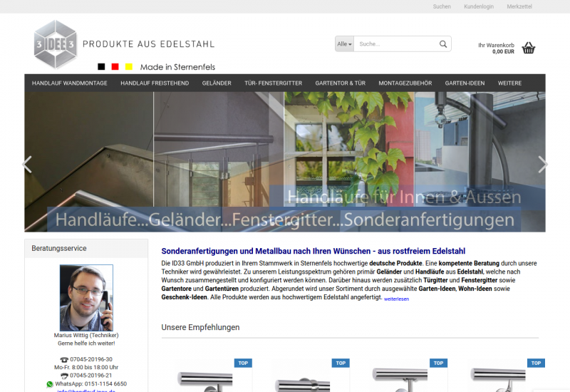Open the Merkzettel wishlist link
Viewport: 570px width, 392px height.
coord(519,6)
